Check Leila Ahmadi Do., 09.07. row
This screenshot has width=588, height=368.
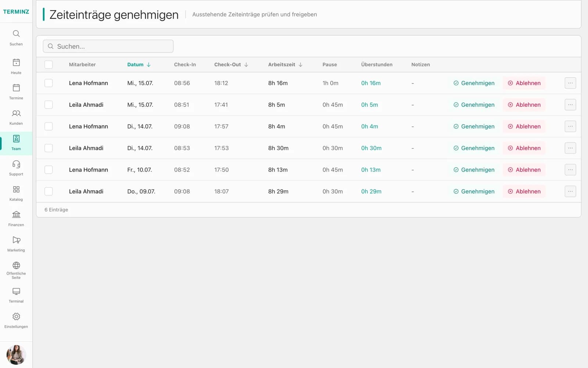[49, 191]
